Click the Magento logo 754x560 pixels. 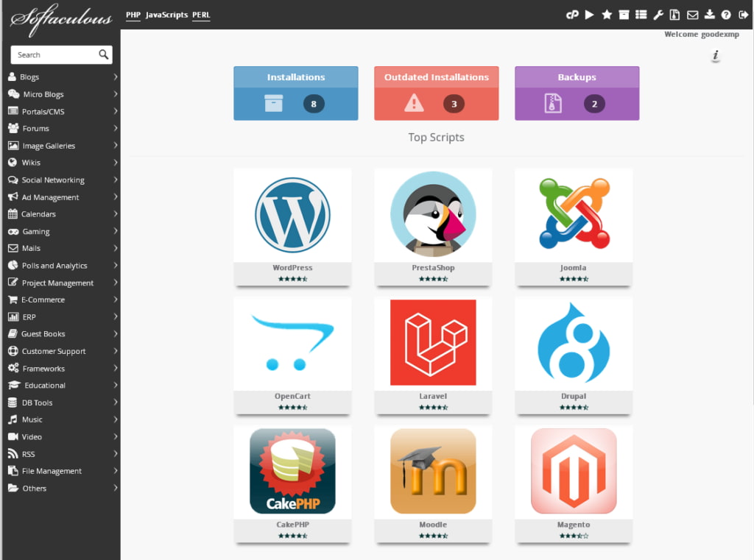(574, 471)
